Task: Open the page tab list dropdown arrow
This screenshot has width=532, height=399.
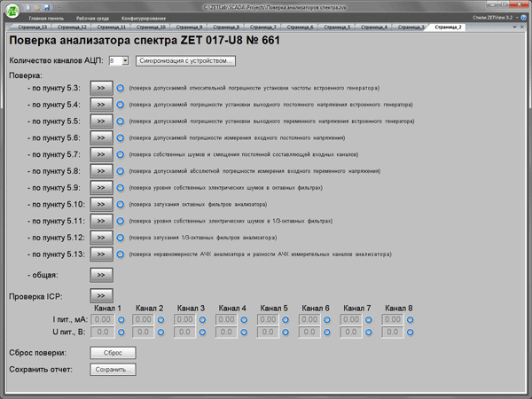Action: 514,27
